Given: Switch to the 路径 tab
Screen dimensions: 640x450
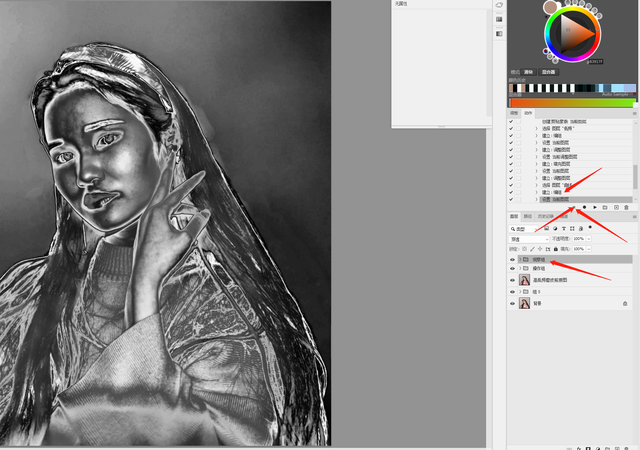Looking at the screenshot, I should click(528, 216).
